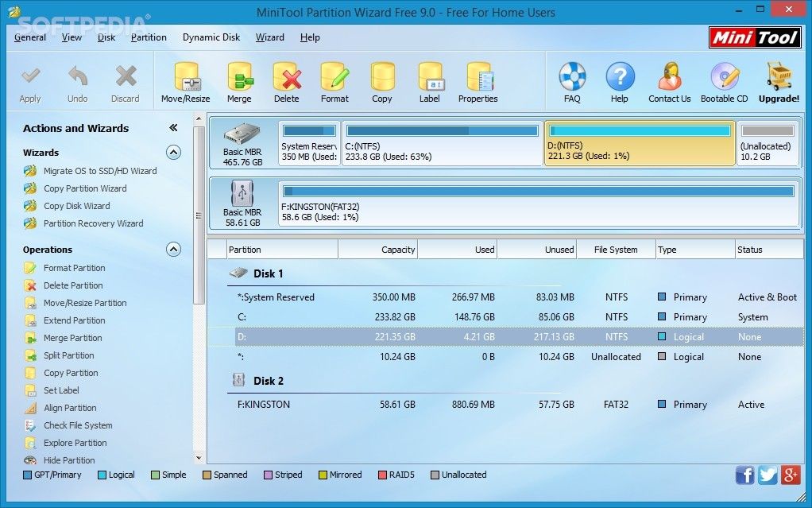Select the C:(NTFS) block in disk map
The height and width of the screenshot is (508, 812).
point(442,143)
